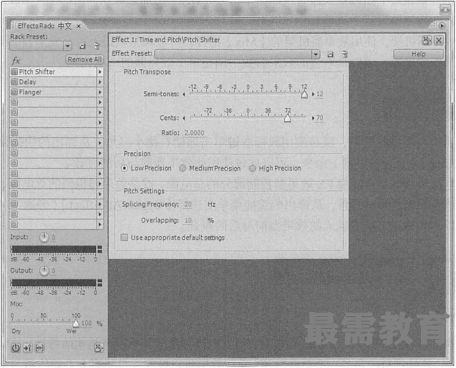Open the Pitch Shifter slot arrow menu

100,72
